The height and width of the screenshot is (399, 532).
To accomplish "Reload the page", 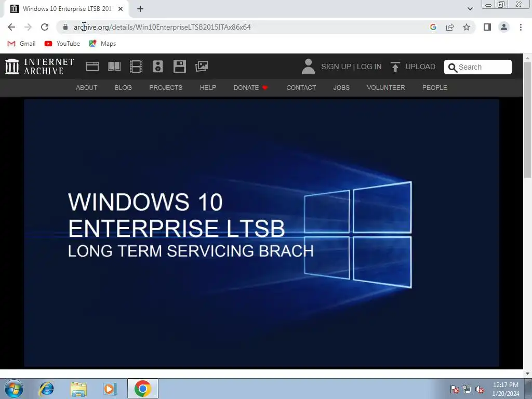I will [45, 27].
